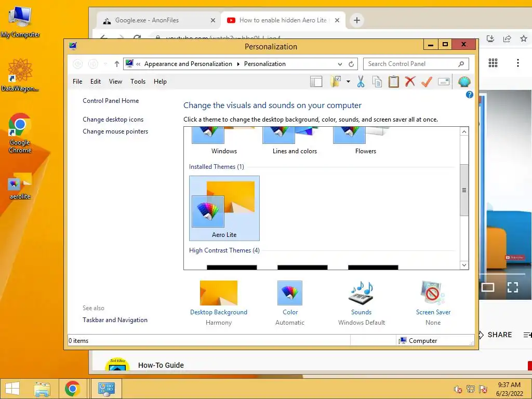Click theme list scroll down arrow

464,265
